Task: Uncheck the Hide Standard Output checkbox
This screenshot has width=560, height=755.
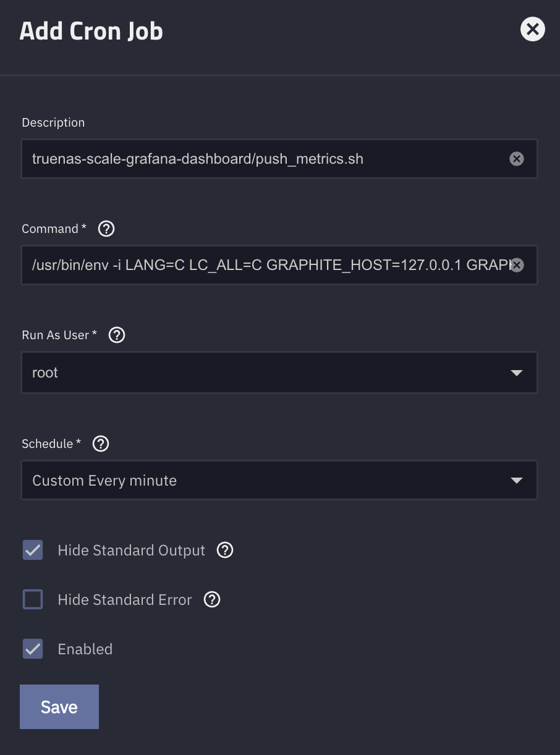Action: pyautogui.click(x=33, y=550)
